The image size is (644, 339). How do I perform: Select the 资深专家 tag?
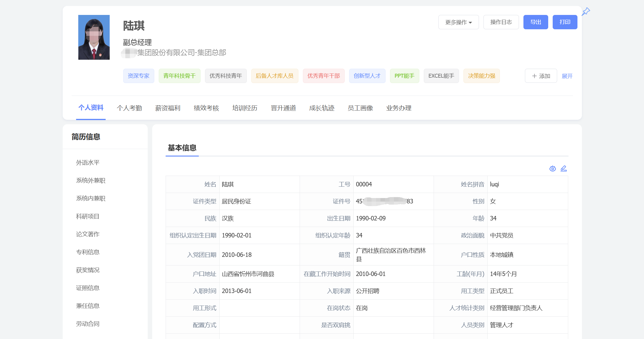pos(138,76)
